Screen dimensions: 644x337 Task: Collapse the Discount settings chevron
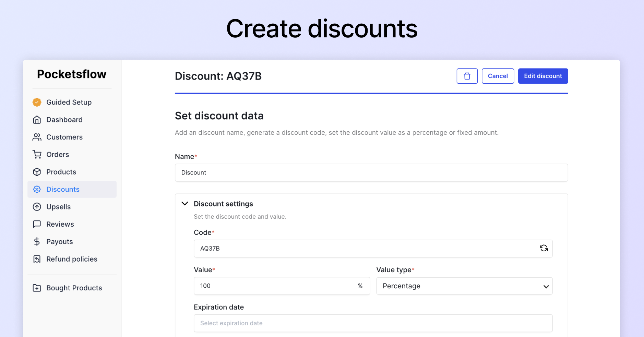point(185,204)
